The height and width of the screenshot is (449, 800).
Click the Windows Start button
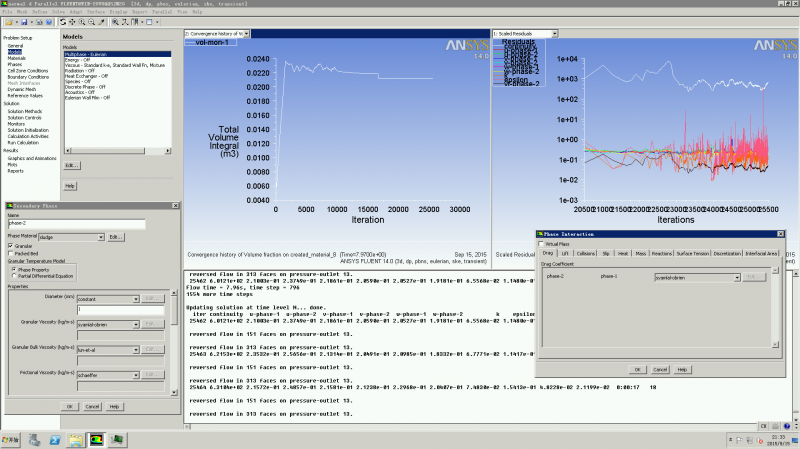click(9, 439)
